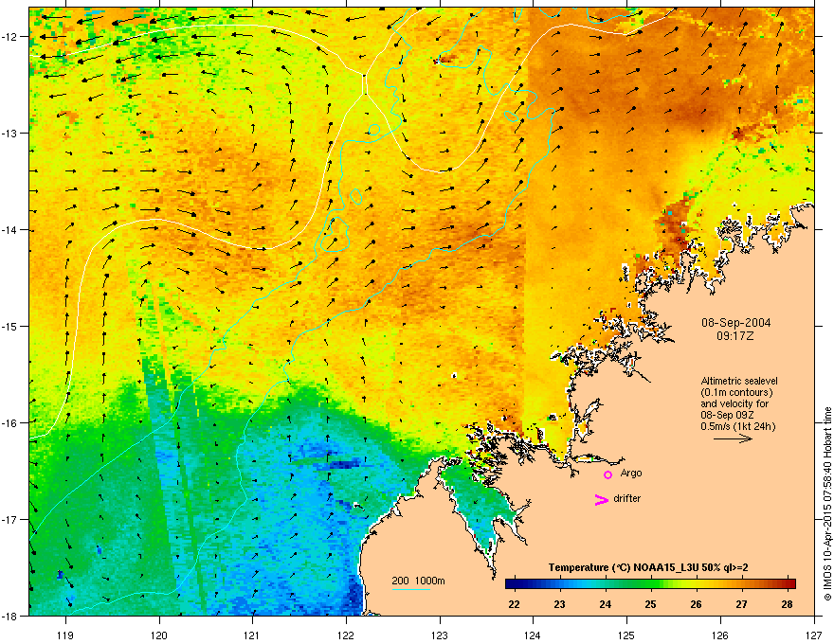
Task: Click the '09:17Z' time text
Action: click(x=735, y=336)
